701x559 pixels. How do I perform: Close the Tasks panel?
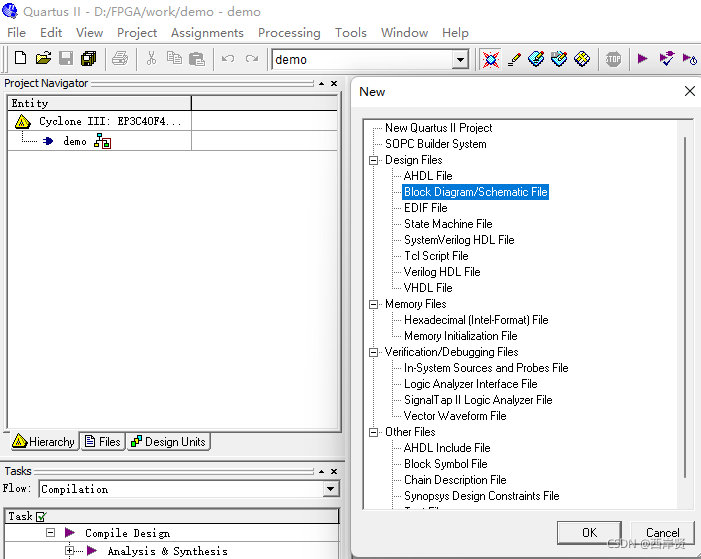[x=334, y=471]
